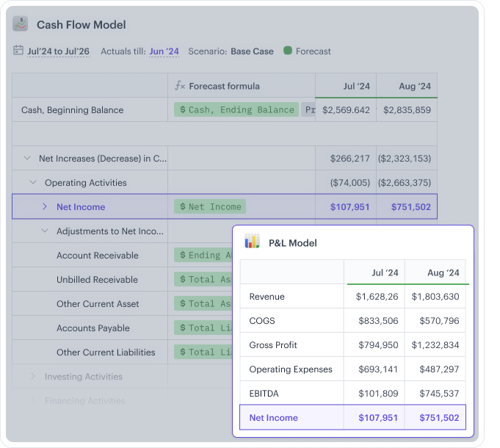Collapse the Operating Activities section
Image resolution: width=500 pixels, height=448 pixels.
33,182
